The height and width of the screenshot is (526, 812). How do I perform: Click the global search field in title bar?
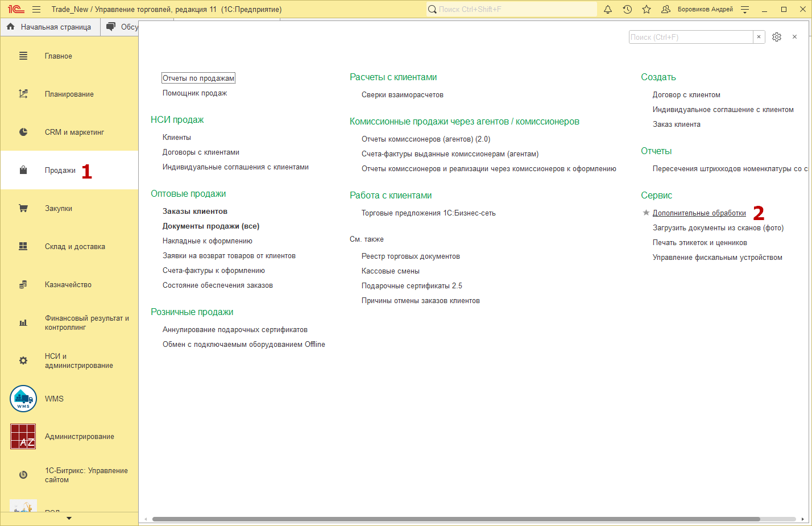(512, 9)
